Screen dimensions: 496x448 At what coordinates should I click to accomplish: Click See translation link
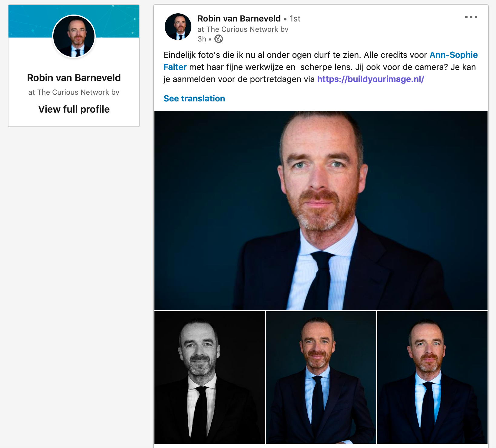click(194, 98)
